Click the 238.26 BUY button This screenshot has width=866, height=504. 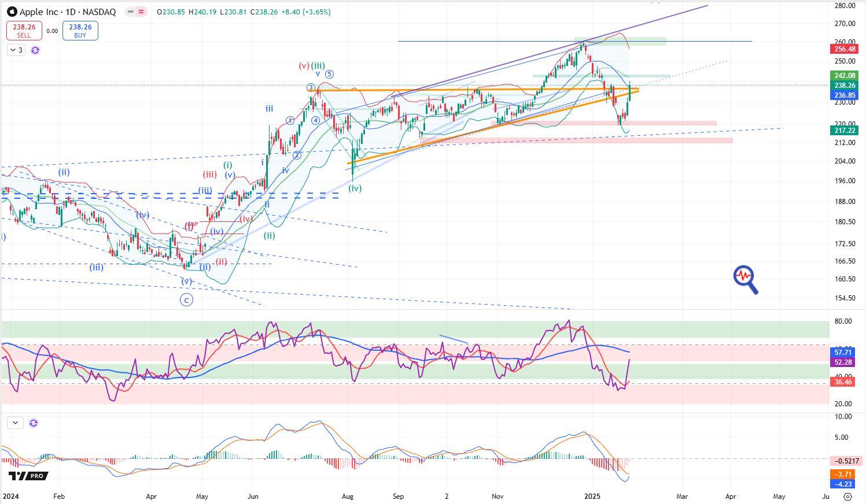80,31
